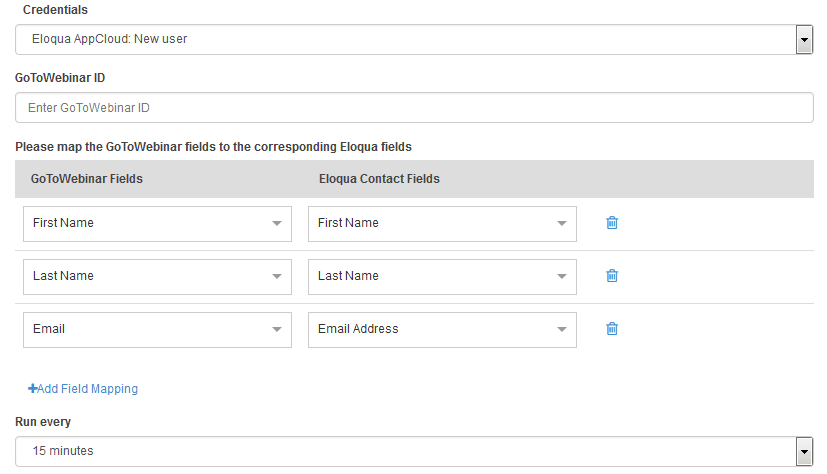Click the Credentials label
This screenshot has width=827, height=474.
click(55, 9)
